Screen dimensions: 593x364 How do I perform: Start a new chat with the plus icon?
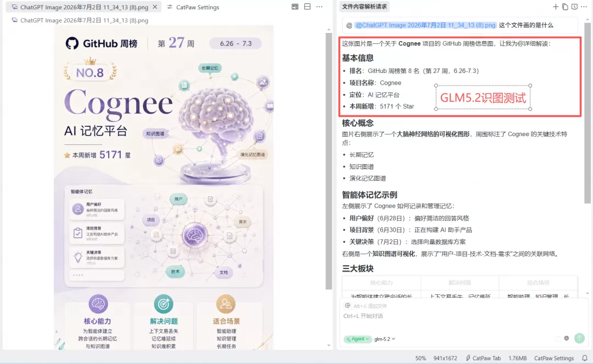(555, 7)
